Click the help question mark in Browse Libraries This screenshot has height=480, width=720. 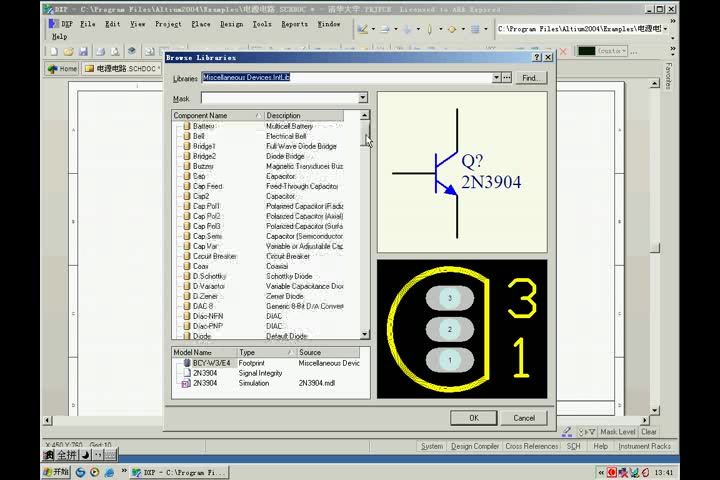point(537,57)
